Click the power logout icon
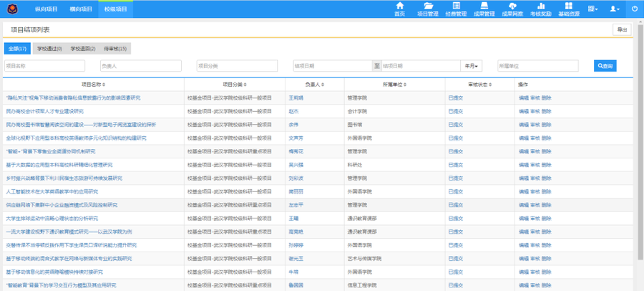 point(635,9)
